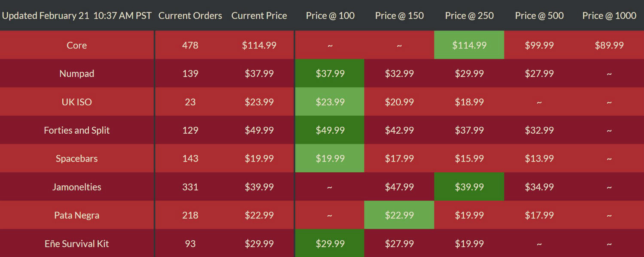Select the 331 orders cell for Jamonelties
Viewport: 644px width, 257px height.
coord(190,187)
